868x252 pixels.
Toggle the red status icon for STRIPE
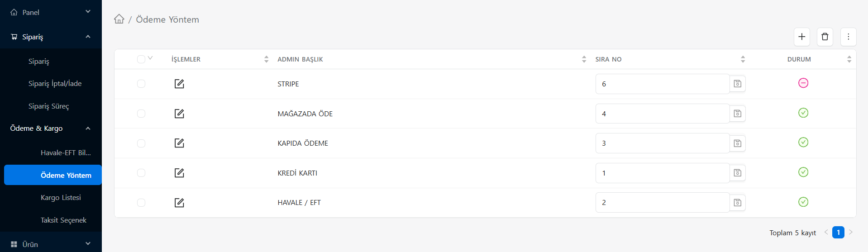pyautogui.click(x=803, y=83)
